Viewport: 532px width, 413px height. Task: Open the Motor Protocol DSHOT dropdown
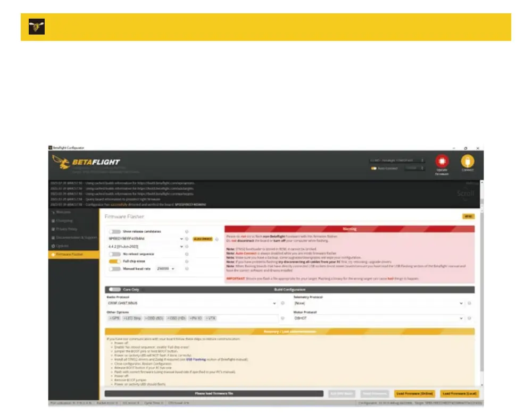[x=379, y=318]
